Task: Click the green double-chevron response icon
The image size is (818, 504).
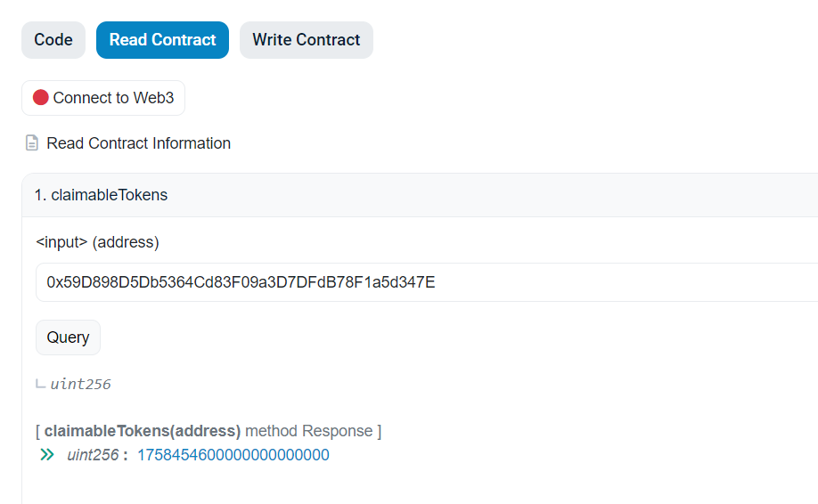Action: (47, 455)
